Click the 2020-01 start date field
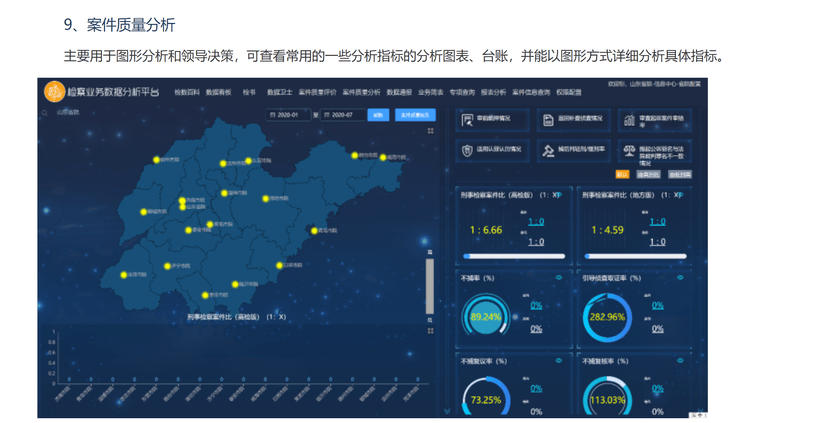This screenshot has height=423, width=828. (288, 115)
